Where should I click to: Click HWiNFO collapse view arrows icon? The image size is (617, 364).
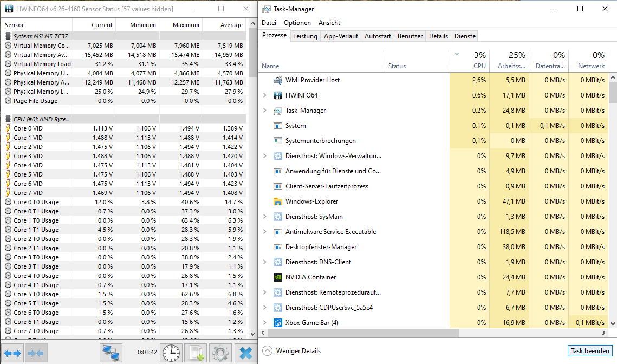pyautogui.click(x=36, y=353)
